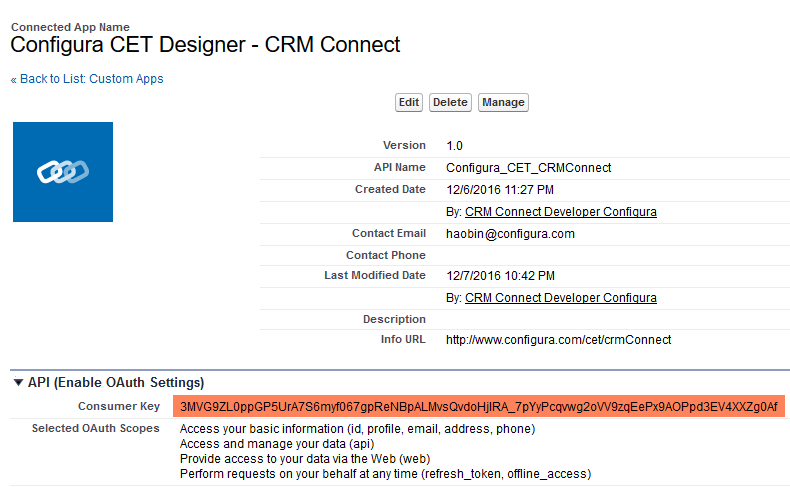Click the Selected OAuth Scopes label
This screenshot has width=790, height=487.
point(96,429)
